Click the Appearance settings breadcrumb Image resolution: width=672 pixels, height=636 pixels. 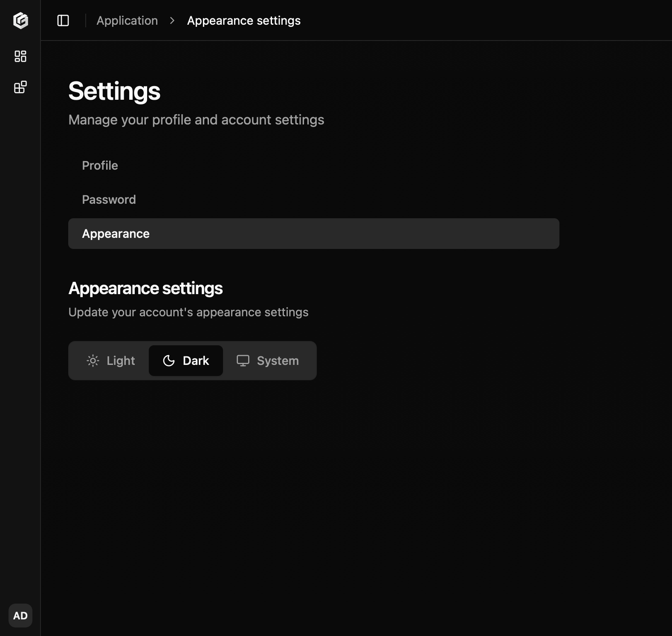pyautogui.click(x=244, y=20)
